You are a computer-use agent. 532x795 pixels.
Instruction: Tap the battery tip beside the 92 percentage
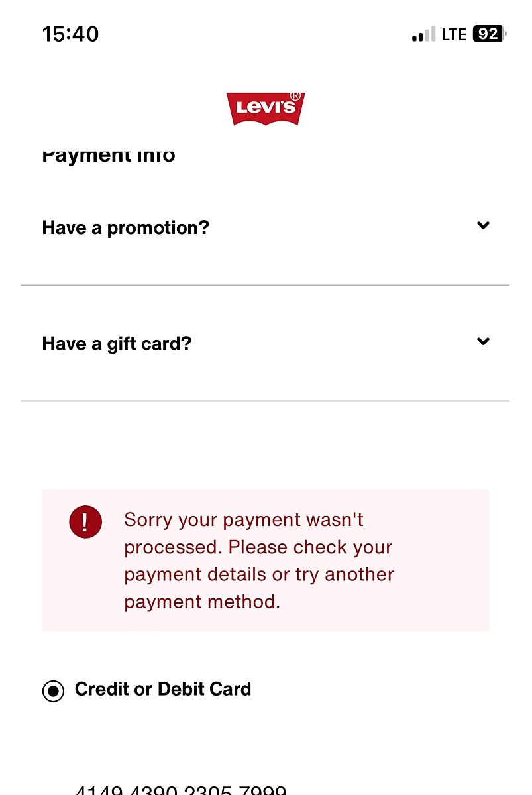[x=505, y=34]
